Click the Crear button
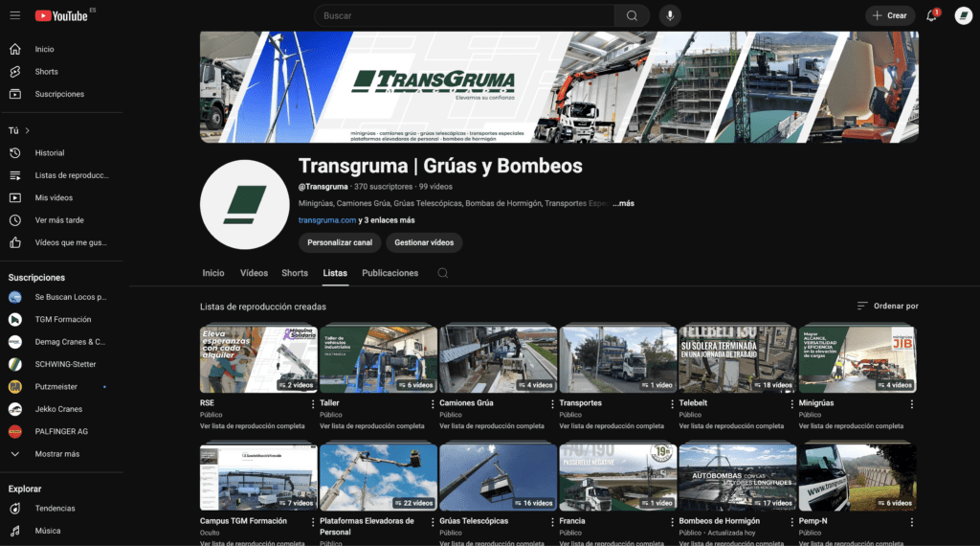 (x=890, y=15)
